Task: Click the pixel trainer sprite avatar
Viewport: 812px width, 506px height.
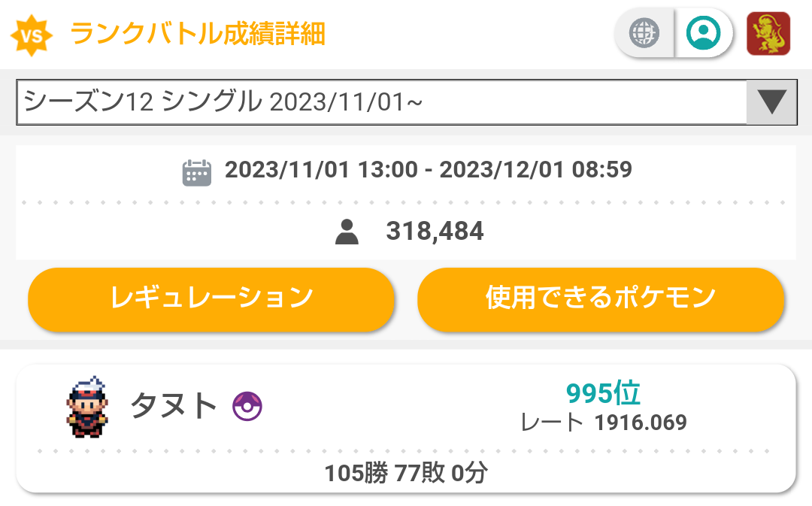Action: [x=87, y=407]
